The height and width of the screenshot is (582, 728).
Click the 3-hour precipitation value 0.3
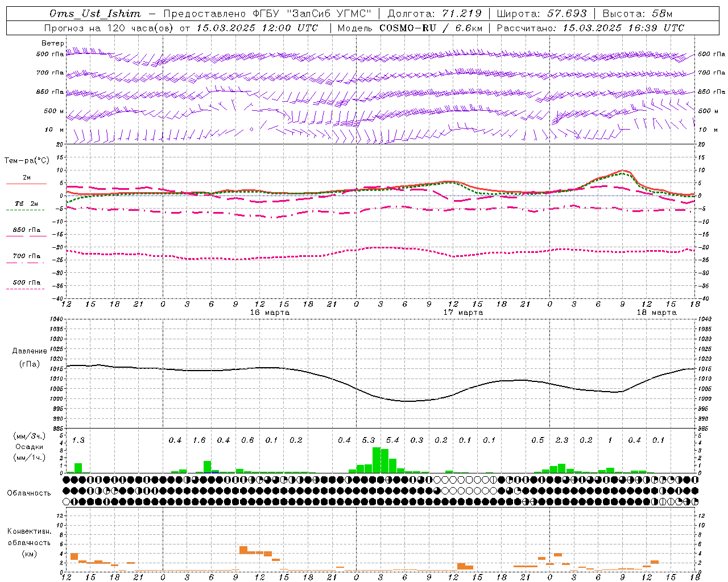tap(417, 440)
